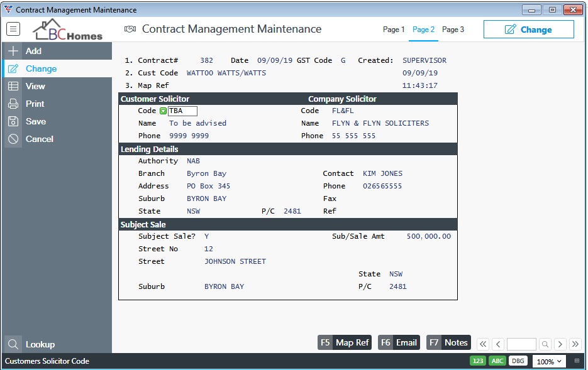This screenshot has width=588, height=370.
Task: Click the grid icon in status bar
Action: (x=577, y=361)
